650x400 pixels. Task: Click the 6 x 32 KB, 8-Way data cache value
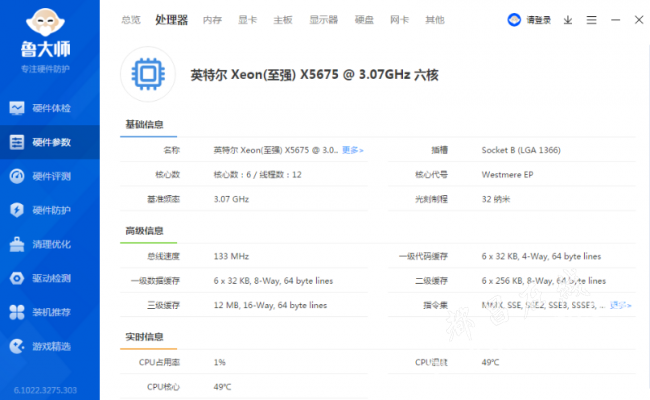coord(273,281)
